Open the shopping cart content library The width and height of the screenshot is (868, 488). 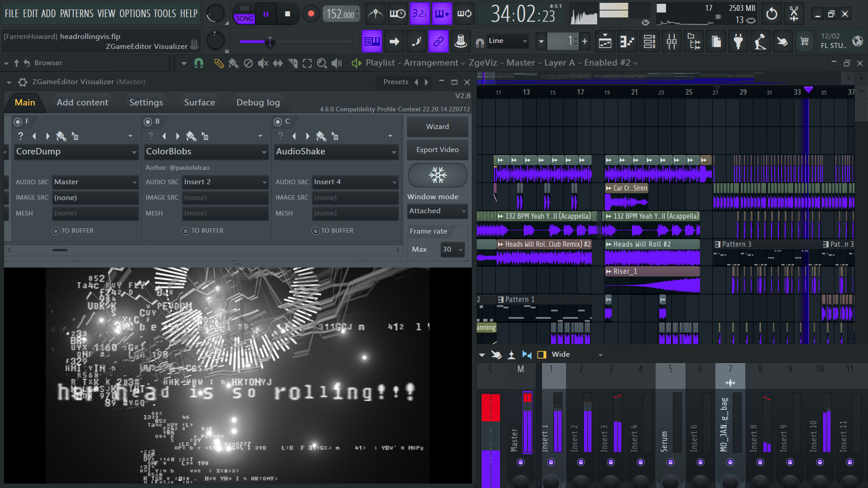click(805, 42)
